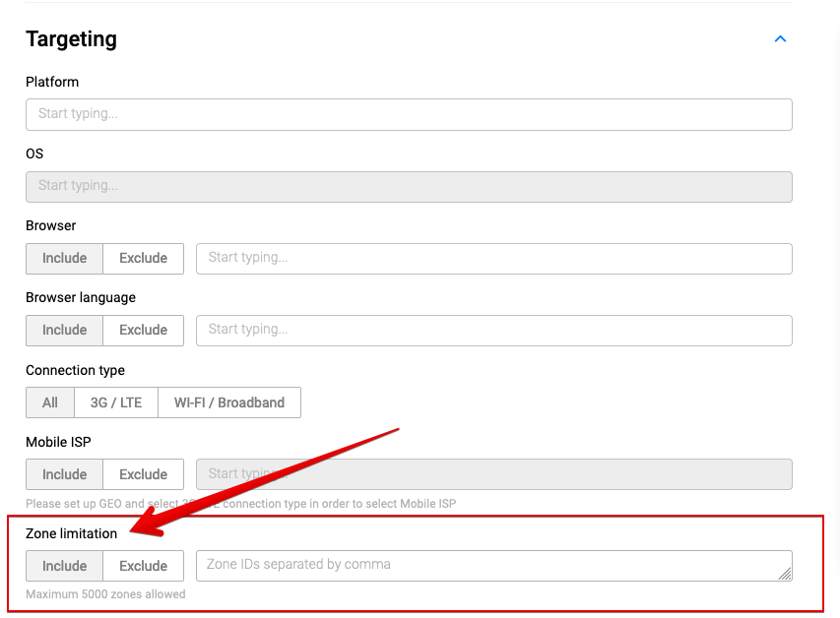Choose 3G / LTE connection type
Image resolution: width=840 pixels, height=618 pixels.
(116, 402)
